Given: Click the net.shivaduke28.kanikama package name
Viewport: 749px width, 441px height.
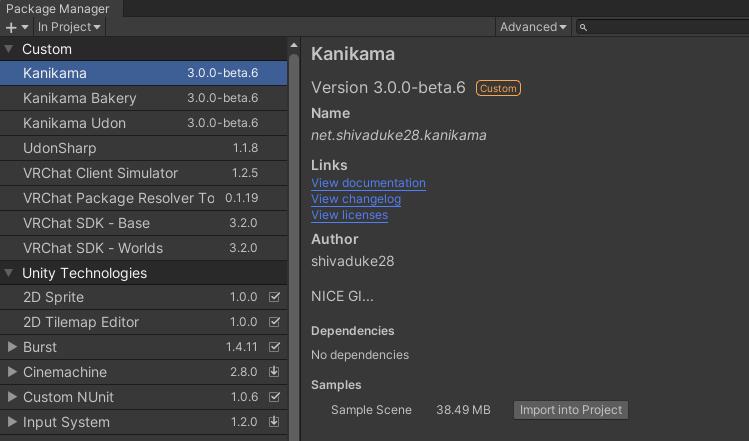Looking at the screenshot, I should click(399, 135).
